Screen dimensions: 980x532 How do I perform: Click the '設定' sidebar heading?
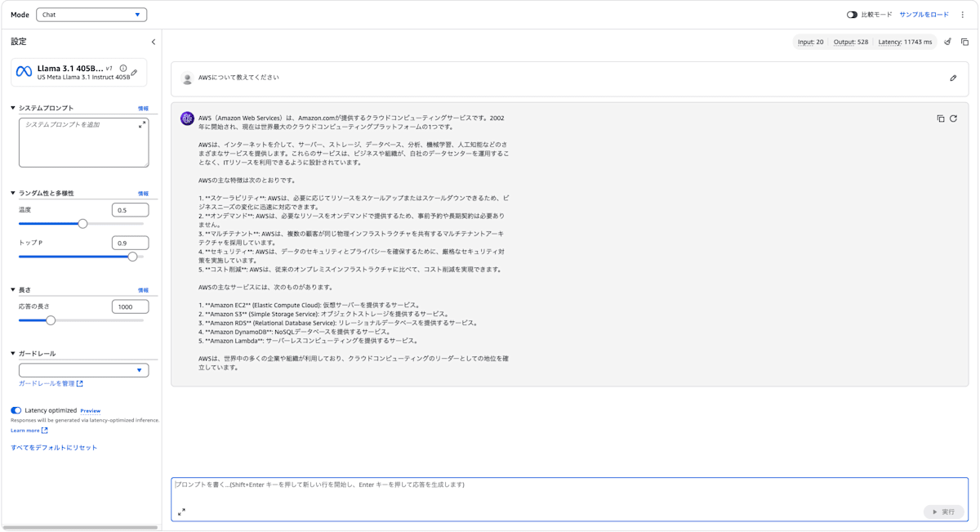click(x=19, y=42)
